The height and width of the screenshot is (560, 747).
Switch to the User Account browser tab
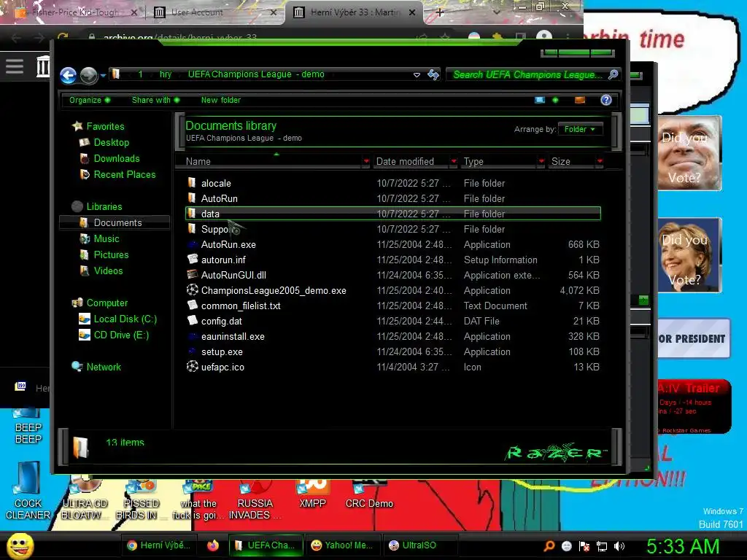[215, 12]
